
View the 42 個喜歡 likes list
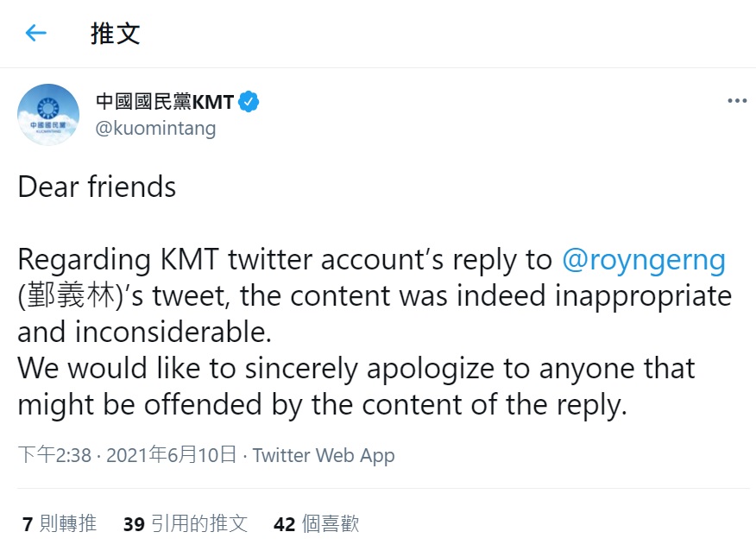[x=316, y=524]
